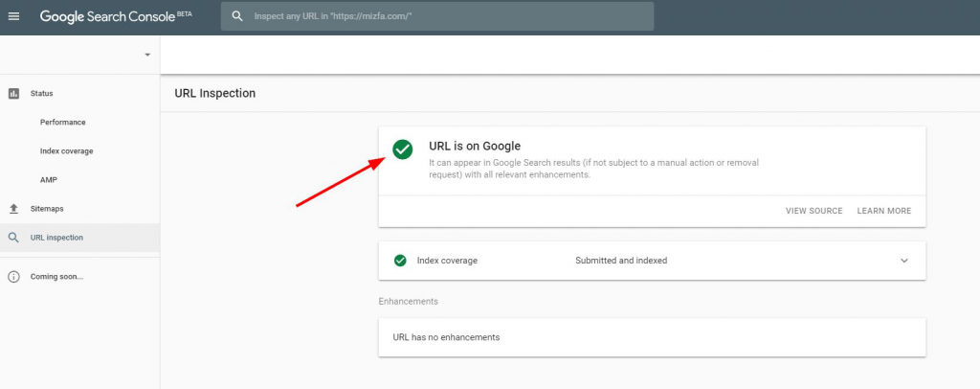The width and height of the screenshot is (980, 389).
Task: Click the Enhancements section label
Action: pos(408,302)
